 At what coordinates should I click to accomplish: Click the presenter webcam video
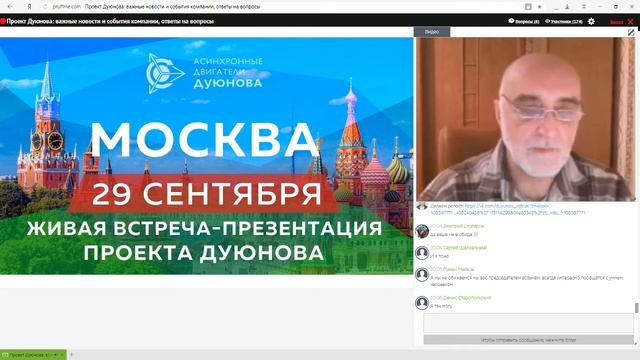526,119
